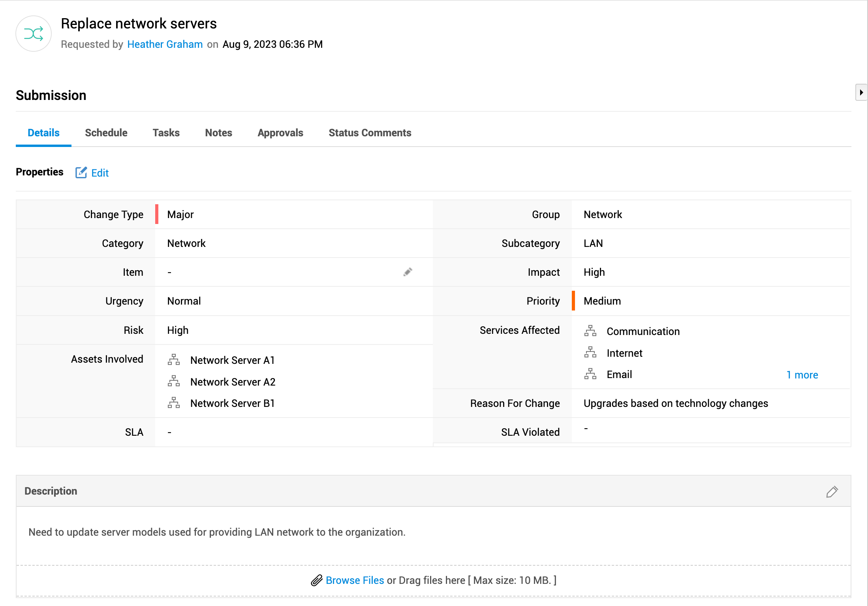Click the change request shuffle icon
Screen dimensions: 868x606
coord(34,34)
